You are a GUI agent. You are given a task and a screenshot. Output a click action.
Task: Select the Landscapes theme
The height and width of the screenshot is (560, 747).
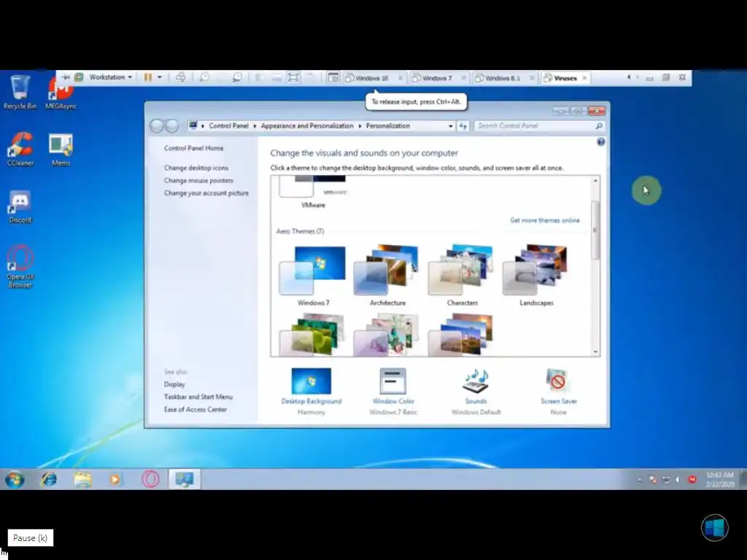[536, 276]
